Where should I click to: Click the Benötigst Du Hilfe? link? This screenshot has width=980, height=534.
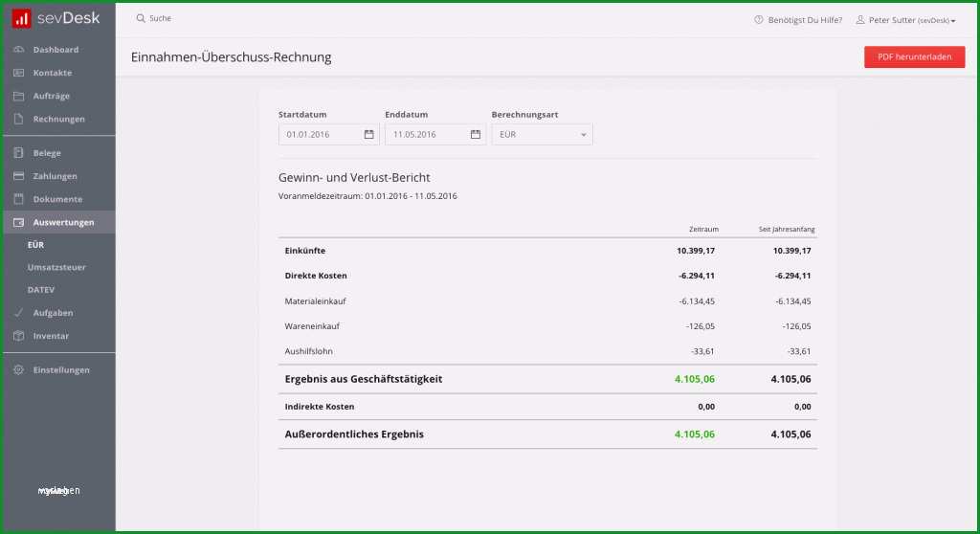[x=798, y=20]
